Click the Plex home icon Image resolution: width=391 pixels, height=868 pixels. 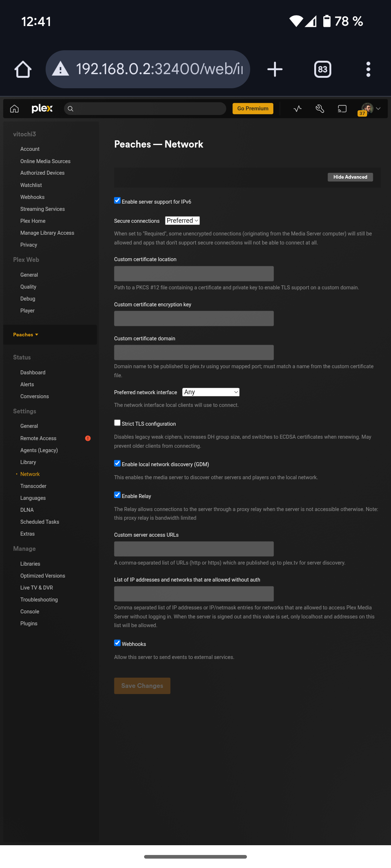coord(14,109)
